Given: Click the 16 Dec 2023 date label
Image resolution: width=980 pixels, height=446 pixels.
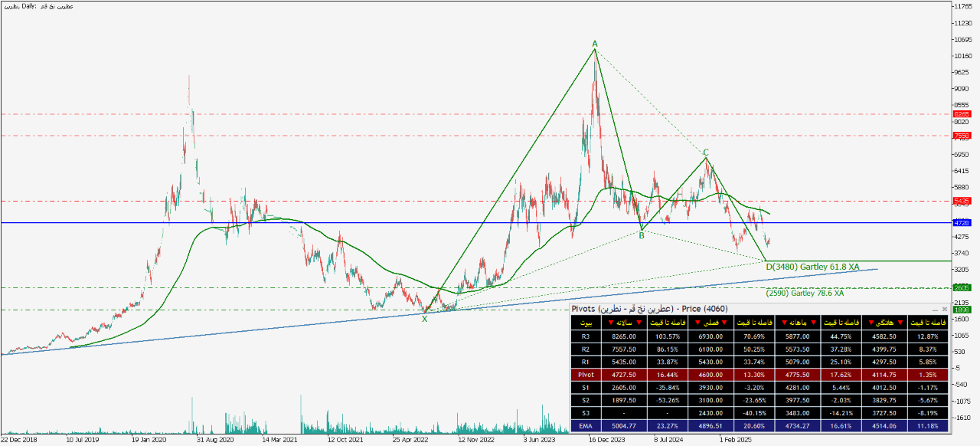Looking at the screenshot, I should (609, 441).
